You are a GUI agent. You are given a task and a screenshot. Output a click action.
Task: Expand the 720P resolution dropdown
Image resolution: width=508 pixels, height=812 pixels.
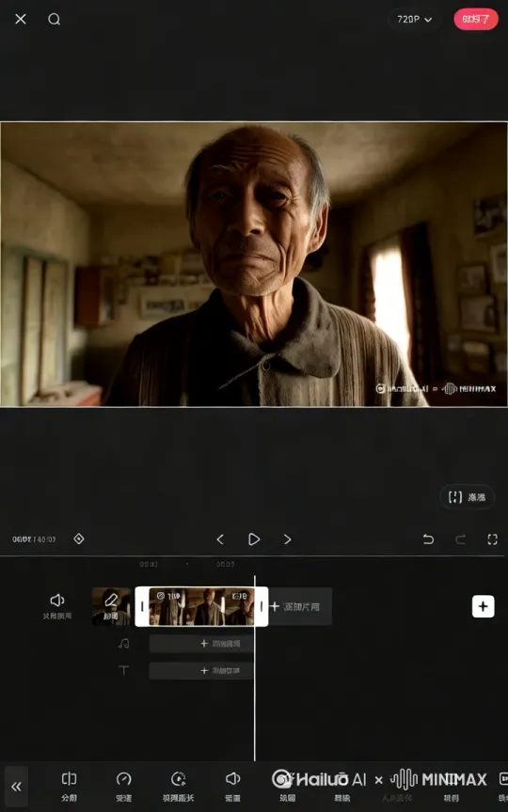[415, 19]
